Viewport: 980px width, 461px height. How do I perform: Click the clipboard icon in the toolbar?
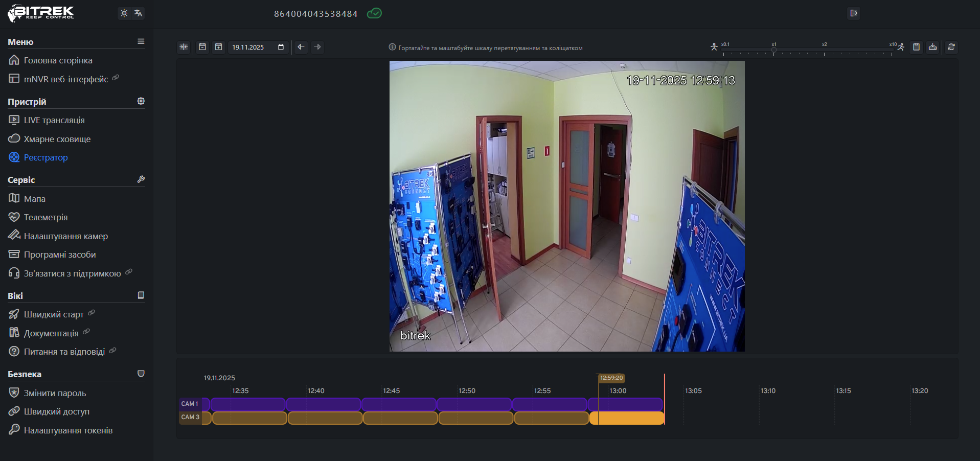coord(916,47)
